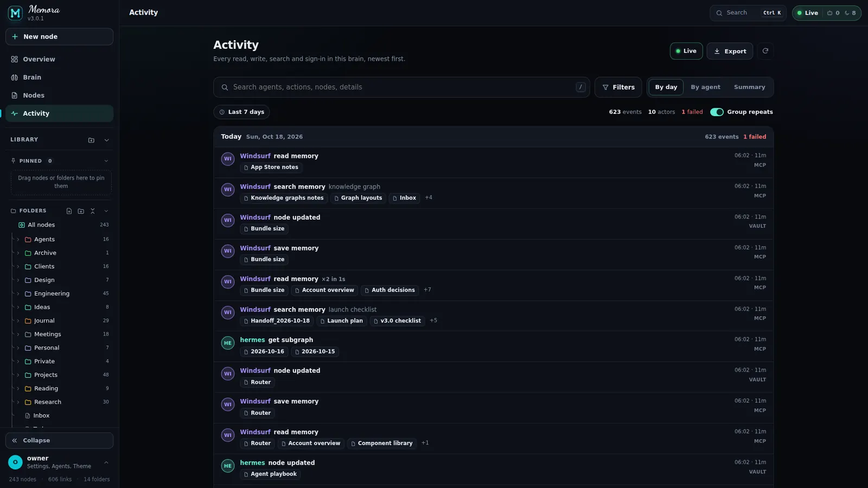868x488 pixels.
Task: Add a library folder from the LIBRARY header
Action: [x=91, y=140]
